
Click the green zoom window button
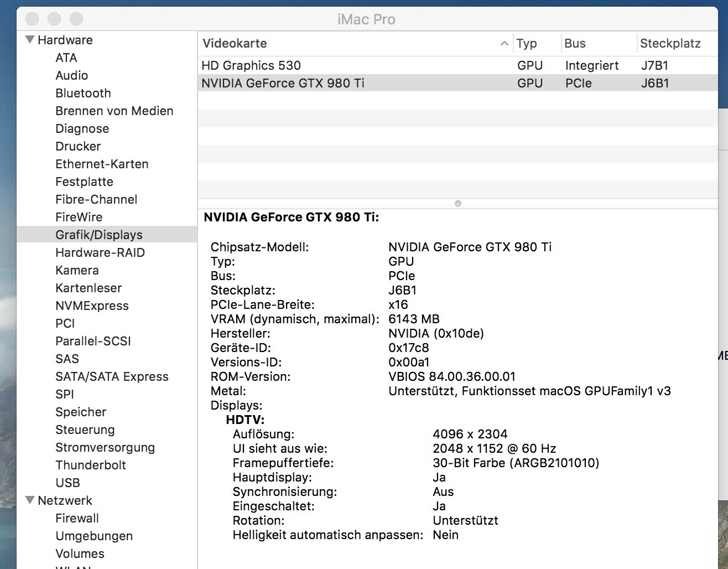76,19
